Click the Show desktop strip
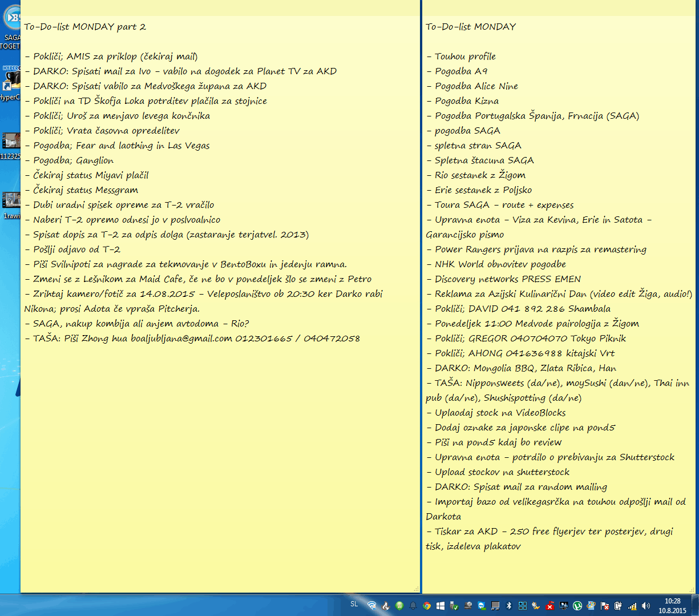The width and height of the screenshot is (699, 616). [x=695, y=605]
